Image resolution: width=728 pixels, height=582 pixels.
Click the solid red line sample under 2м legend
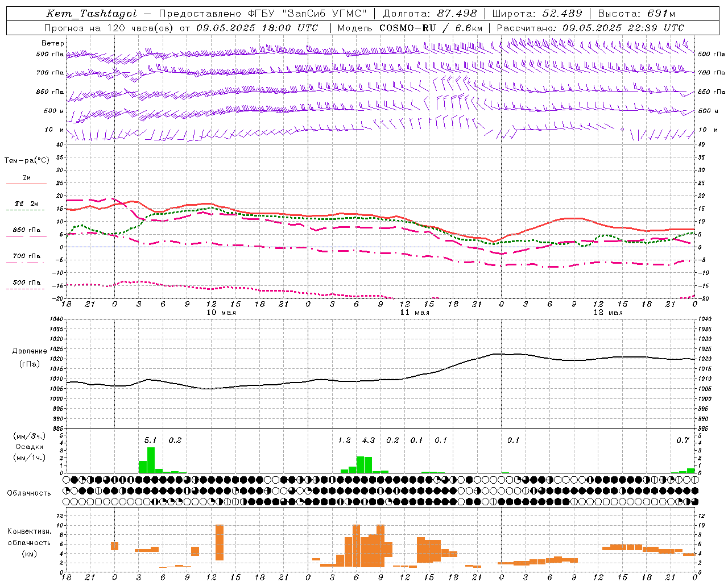[26, 184]
